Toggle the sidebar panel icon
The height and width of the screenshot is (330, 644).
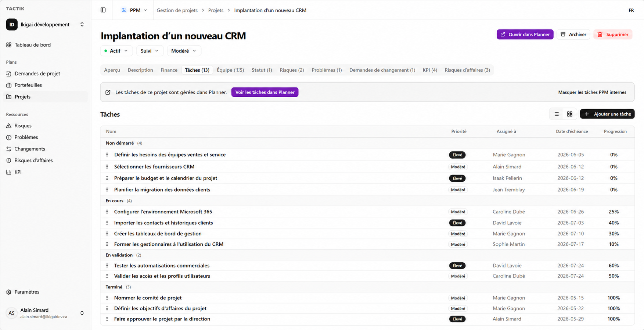(103, 10)
